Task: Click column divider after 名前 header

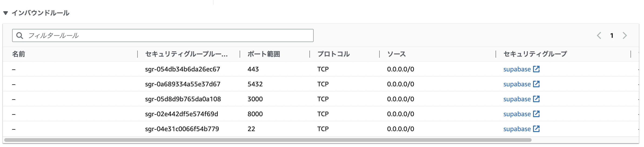Action: pos(138,54)
